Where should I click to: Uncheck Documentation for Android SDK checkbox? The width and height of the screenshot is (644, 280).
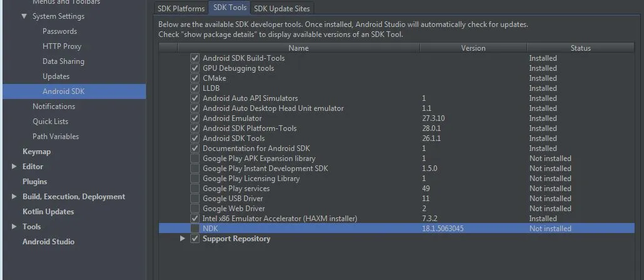tap(195, 148)
